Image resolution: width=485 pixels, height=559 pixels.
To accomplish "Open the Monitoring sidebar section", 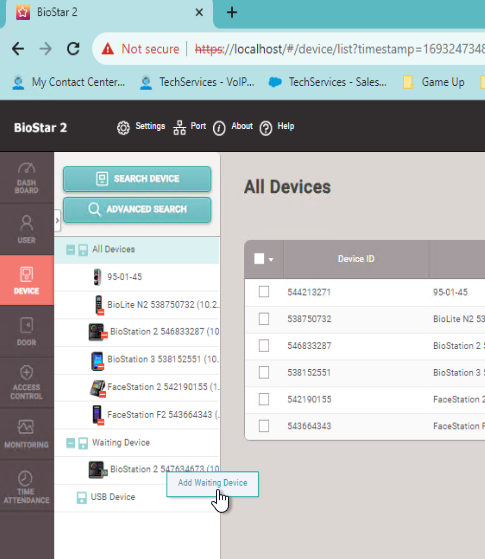I will tap(27, 434).
